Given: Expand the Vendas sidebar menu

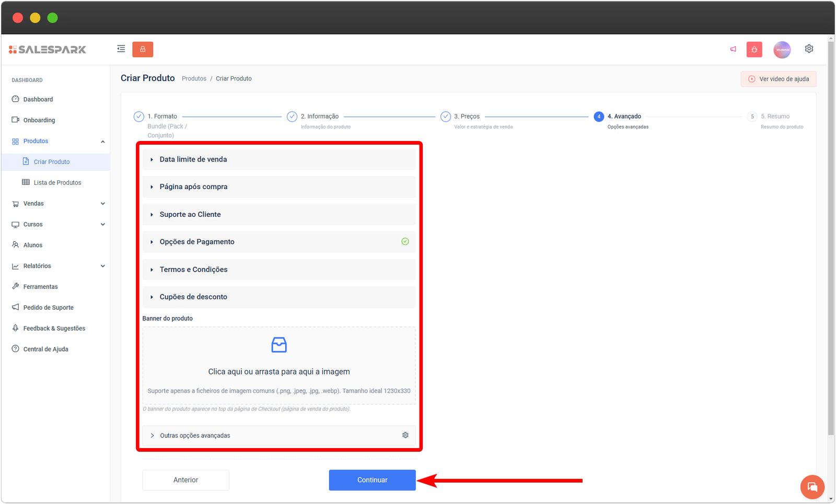Looking at the screenshot, I should pyautogui.click(x=33, y=204).
